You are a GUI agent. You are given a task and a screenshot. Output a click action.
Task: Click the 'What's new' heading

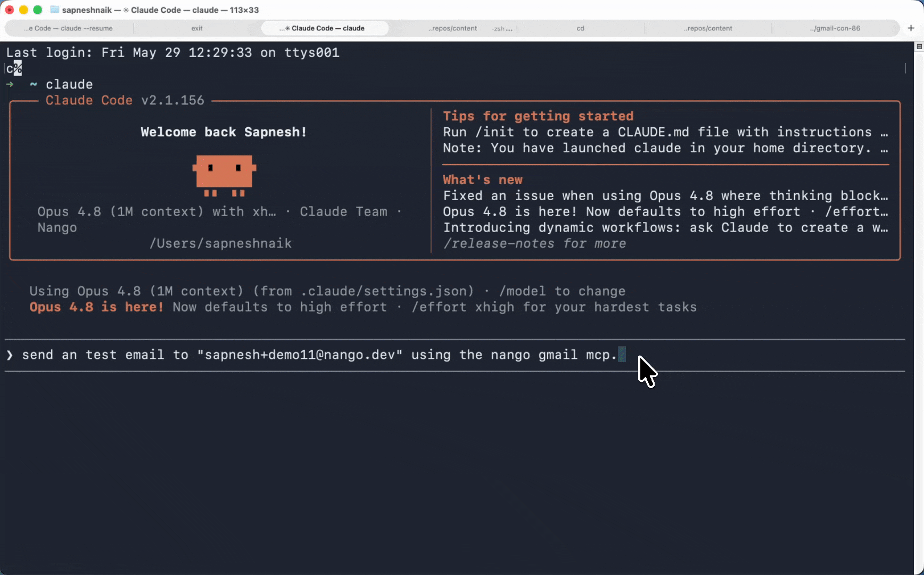pyautogui.click(x=483, y=179)
